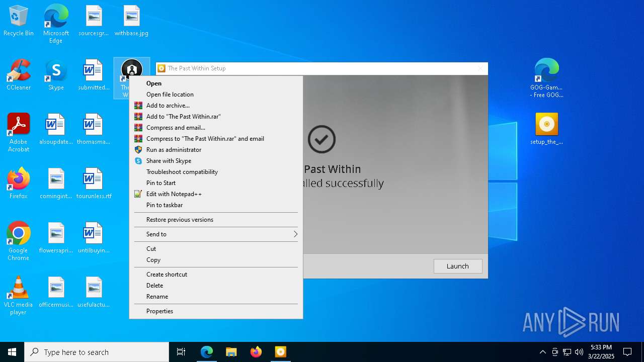Switch to the GOG installer taskbar icon
The width and height of the screenshot is (644, 362).
[281, 352]
